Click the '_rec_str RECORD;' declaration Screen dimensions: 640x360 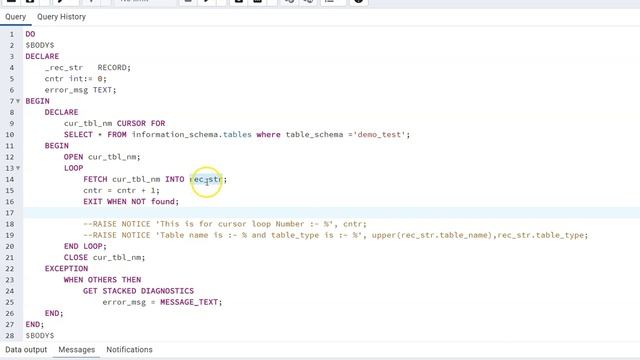pos(88,68)
